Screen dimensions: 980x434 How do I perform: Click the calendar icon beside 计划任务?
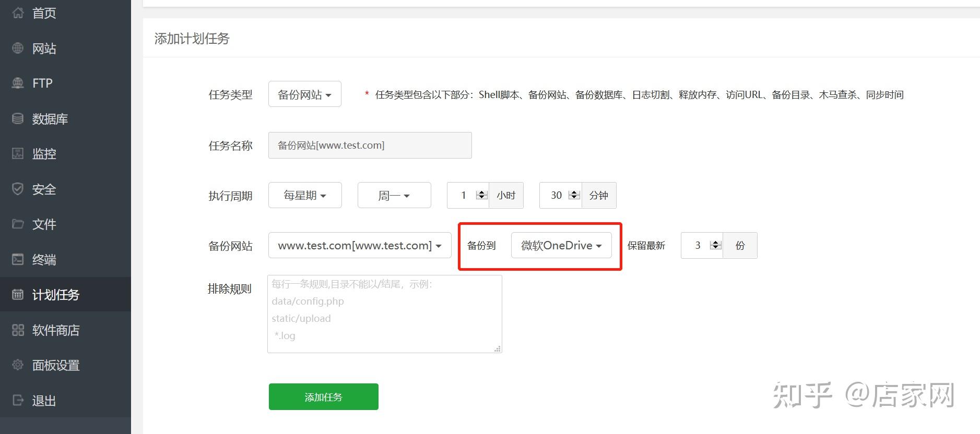click(18, 295)
